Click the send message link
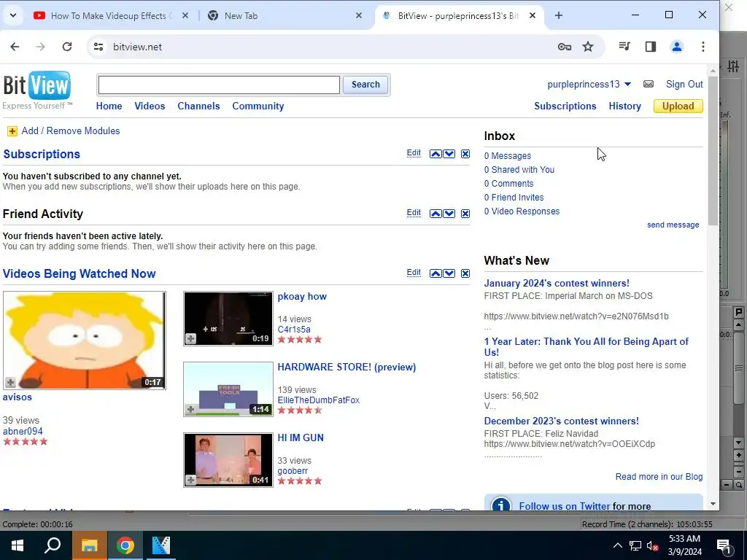Image resolution: width=747 pixels, height=560 pixels. click(673, 225)
